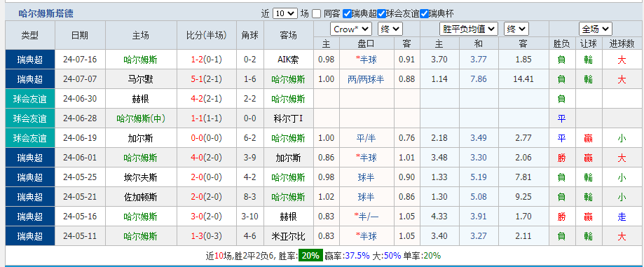Uncheck the 球会友谊 filter checkbox
This screenshot has height=267, width=644.
click(381, 13)
